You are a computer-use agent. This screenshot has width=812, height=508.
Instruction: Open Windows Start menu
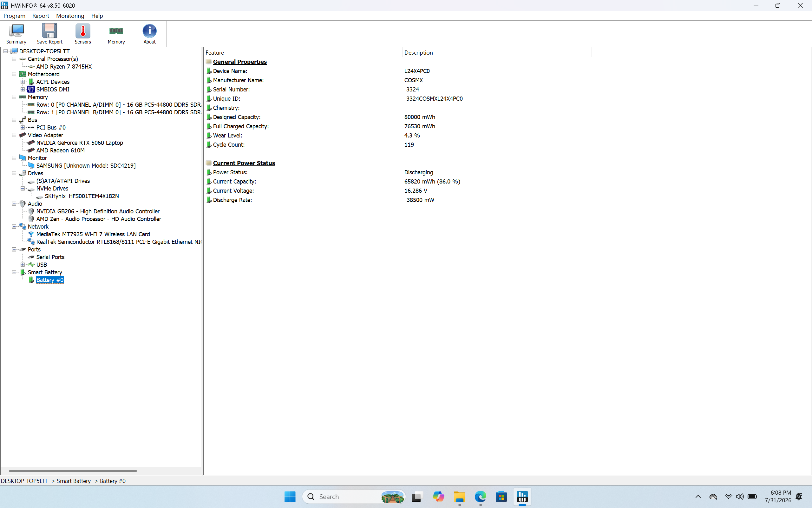click(x=290, y=497)
